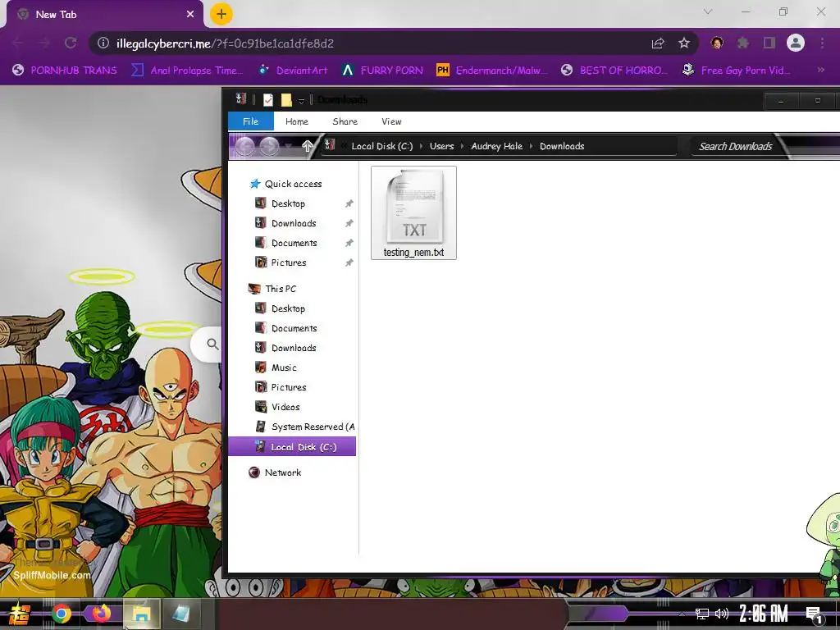840x630 pixels.
Task: Click the File Explorer taskbar icon
Action: point(141,614)
